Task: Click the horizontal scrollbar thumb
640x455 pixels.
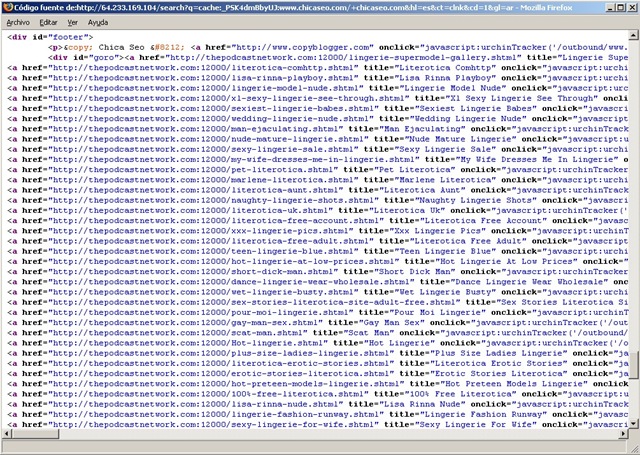Action: 35,433
